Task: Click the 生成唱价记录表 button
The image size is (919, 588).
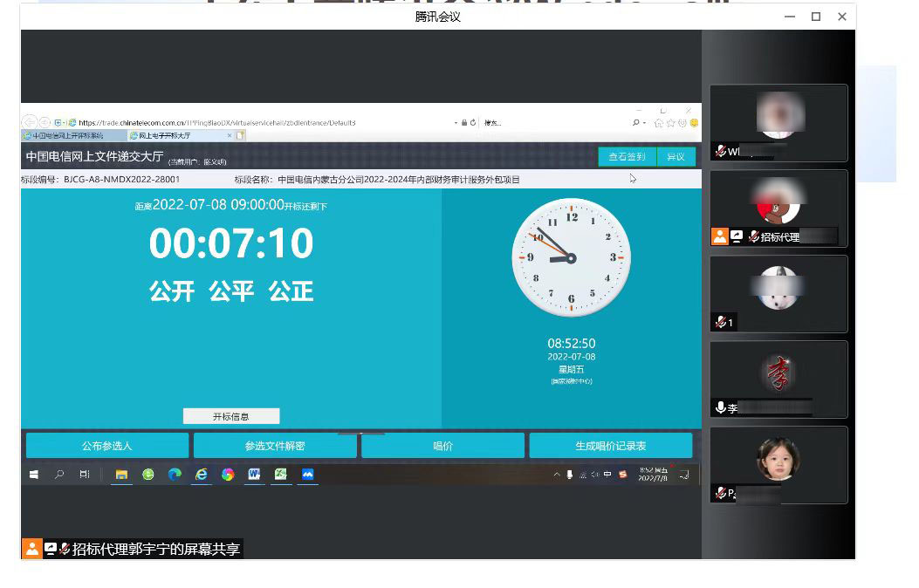Action: click(x=611, y=446)
